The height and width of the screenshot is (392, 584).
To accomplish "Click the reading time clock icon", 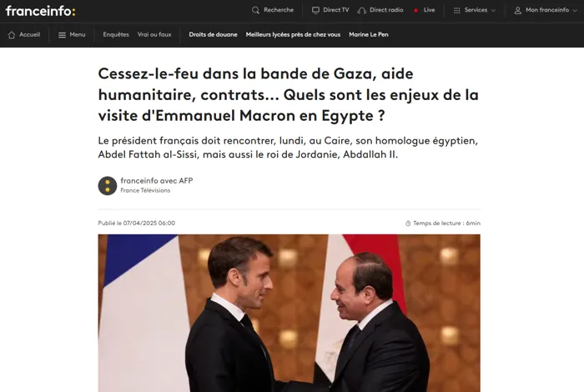I will point(408,224).
